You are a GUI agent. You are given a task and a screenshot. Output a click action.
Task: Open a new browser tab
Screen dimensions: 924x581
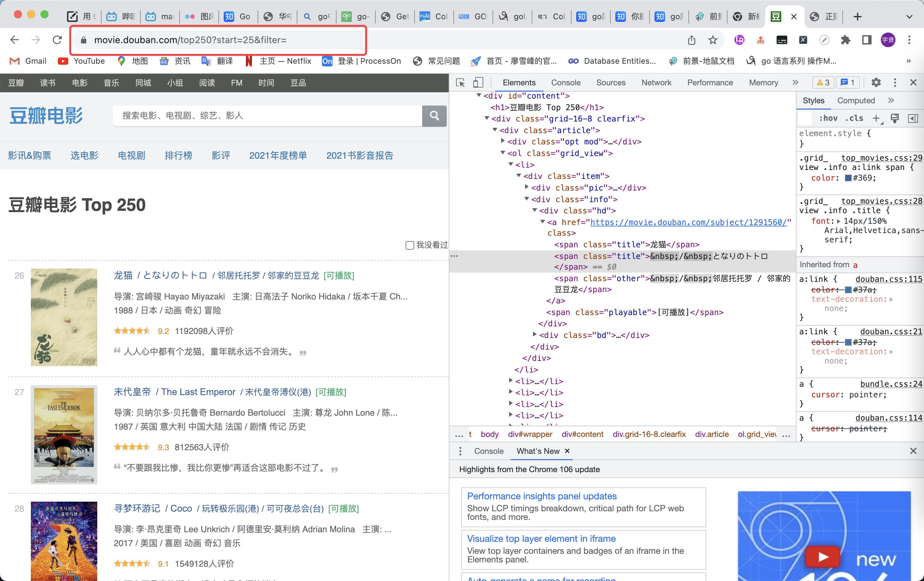tap(858, 17)
